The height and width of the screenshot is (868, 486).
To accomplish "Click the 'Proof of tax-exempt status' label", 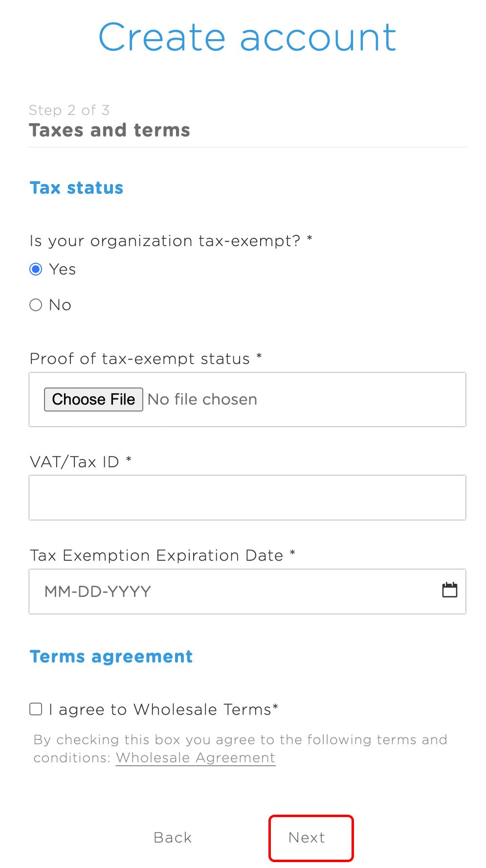I will coord(140,359).
